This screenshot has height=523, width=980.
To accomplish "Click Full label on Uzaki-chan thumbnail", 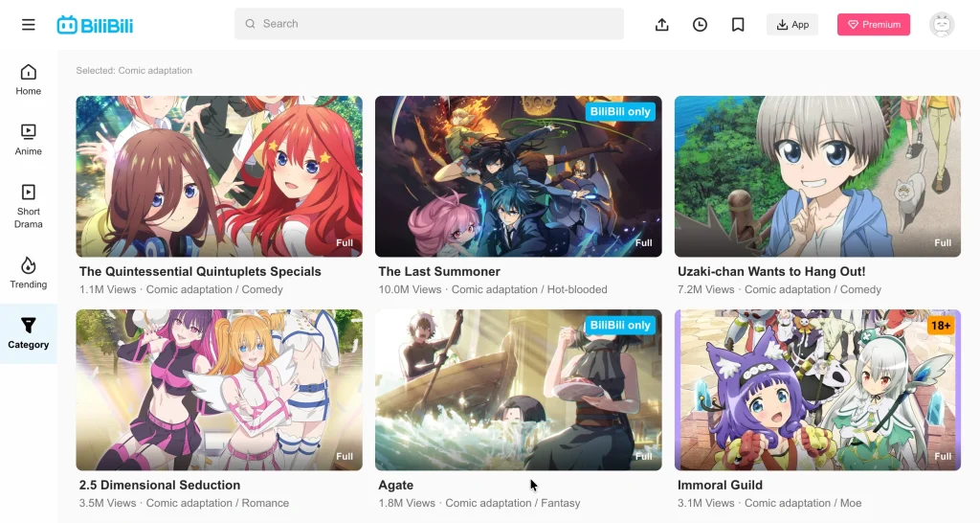I will point(943,242).
